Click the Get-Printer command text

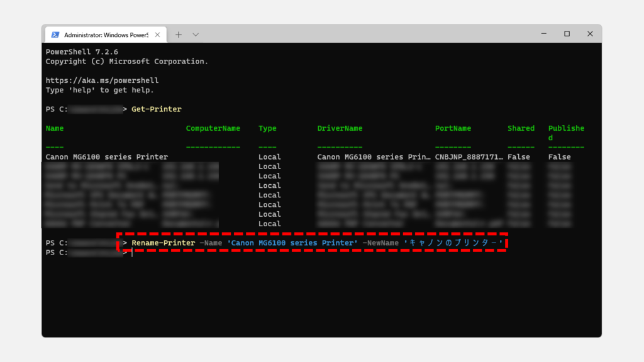point(156,109)
